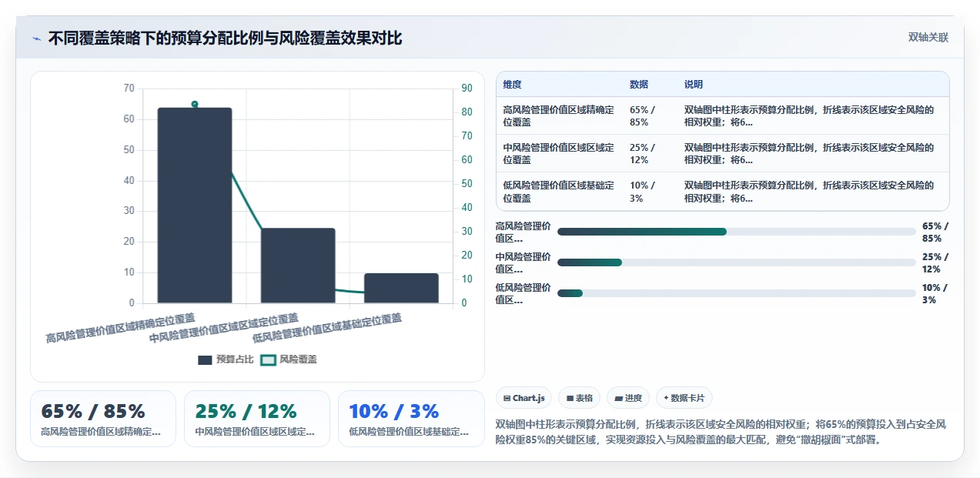Click the 中风险管理价值区域 progress bar
This screenshot has width=980, height=478.
[x=737, y=262]
